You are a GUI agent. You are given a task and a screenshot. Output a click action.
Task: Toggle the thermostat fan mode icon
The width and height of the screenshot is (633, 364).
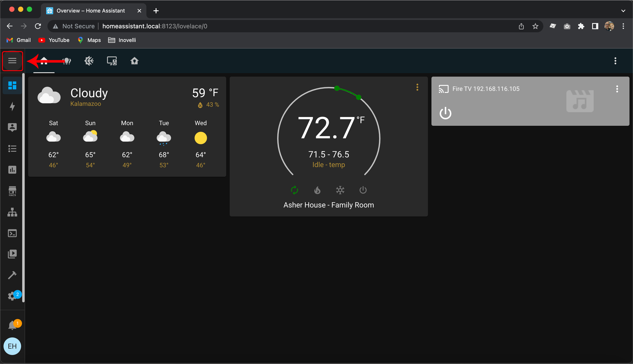[x=294, y=190]
